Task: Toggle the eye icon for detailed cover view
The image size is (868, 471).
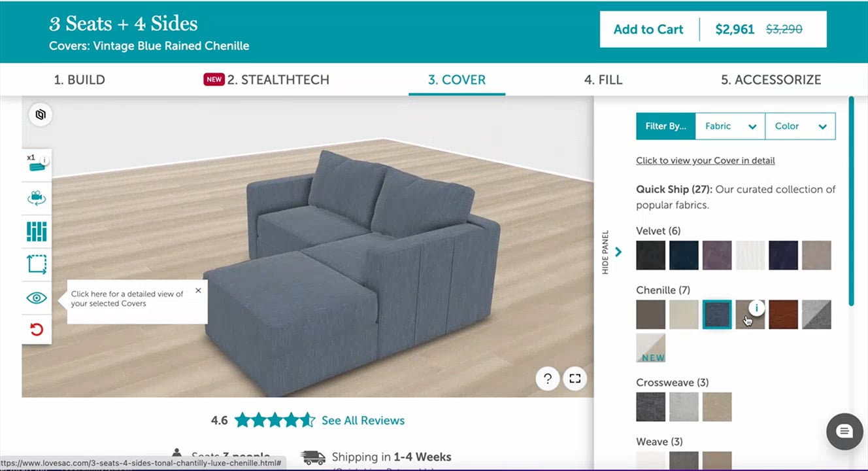Action: 37,298
